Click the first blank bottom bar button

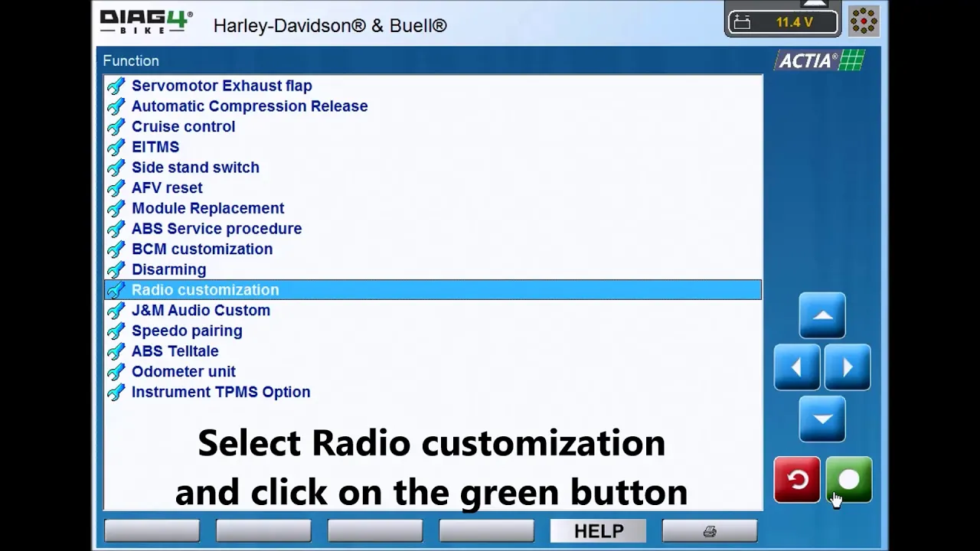[x=152, y=531]
